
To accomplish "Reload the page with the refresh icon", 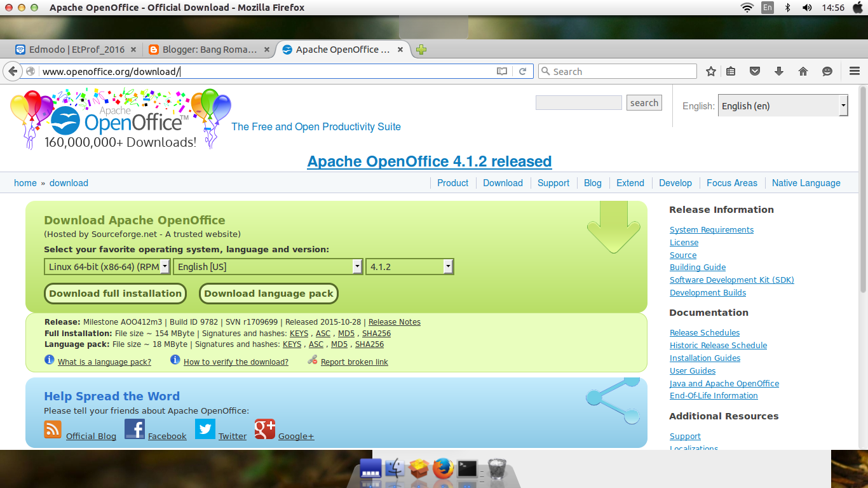I will 523,72.
